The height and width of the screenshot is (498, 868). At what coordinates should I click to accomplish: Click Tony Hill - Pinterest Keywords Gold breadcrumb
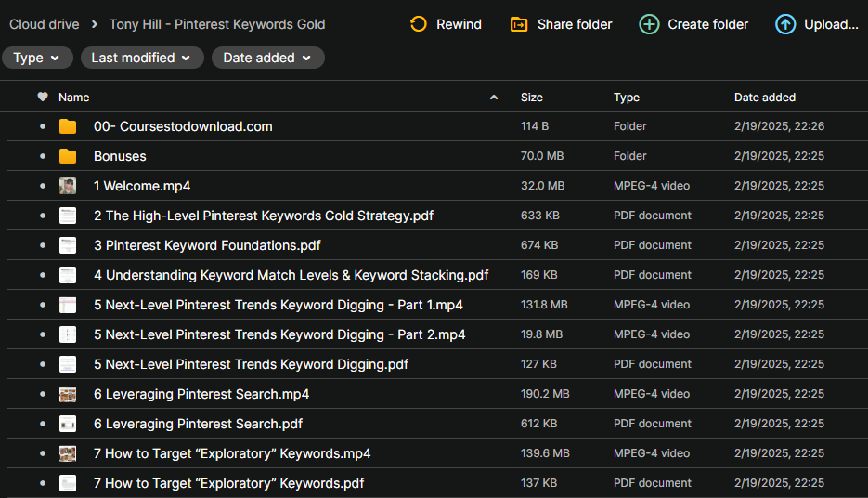(x=217, y=24)
